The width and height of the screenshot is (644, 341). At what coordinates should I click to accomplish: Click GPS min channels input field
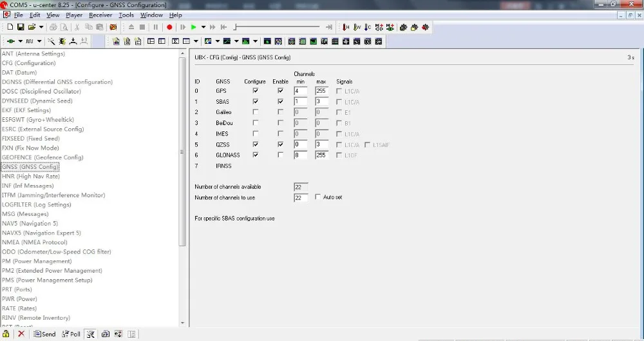point(301,90)
